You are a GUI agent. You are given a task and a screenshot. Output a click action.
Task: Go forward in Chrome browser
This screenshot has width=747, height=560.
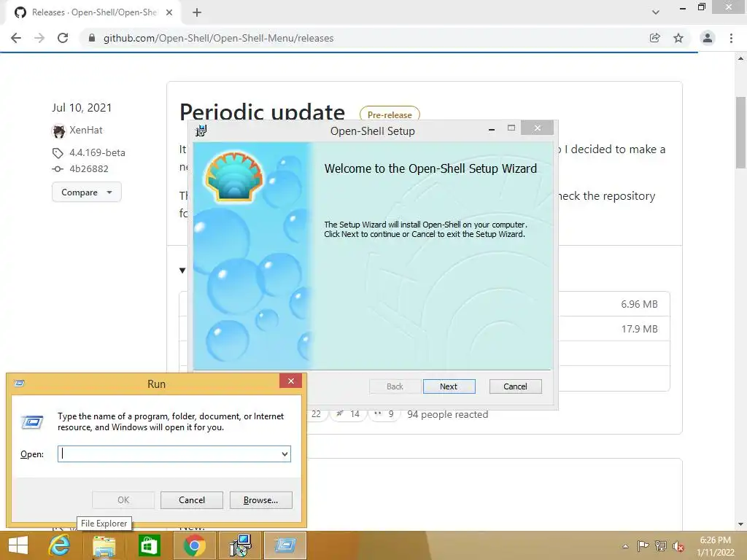click(x=39, y=38)
